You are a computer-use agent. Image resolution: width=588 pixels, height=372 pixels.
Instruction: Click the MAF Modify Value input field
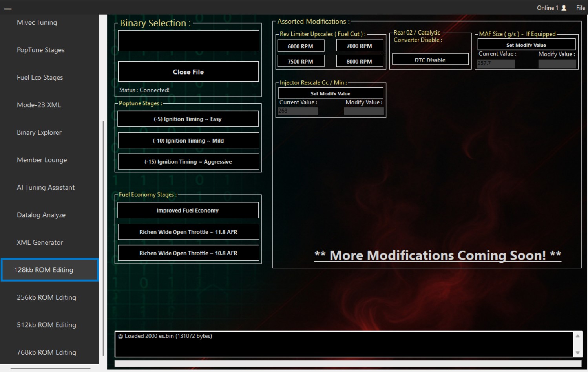[557, 64]
